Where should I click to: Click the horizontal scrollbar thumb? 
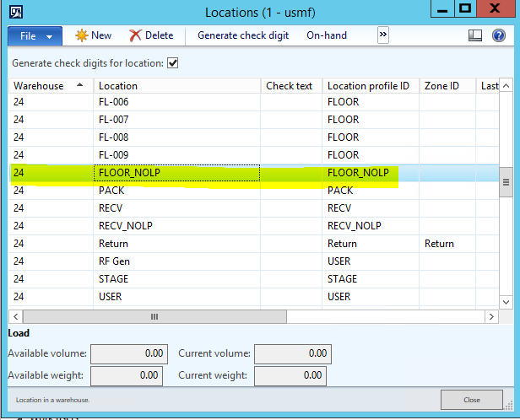(x=154, y=316)
